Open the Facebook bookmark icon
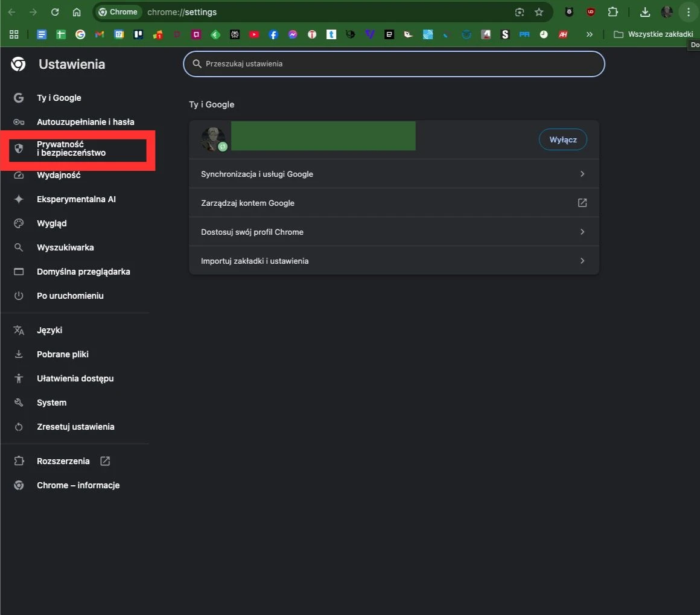Viewport: 700px width, 615px height. click(x=273, y=34)
